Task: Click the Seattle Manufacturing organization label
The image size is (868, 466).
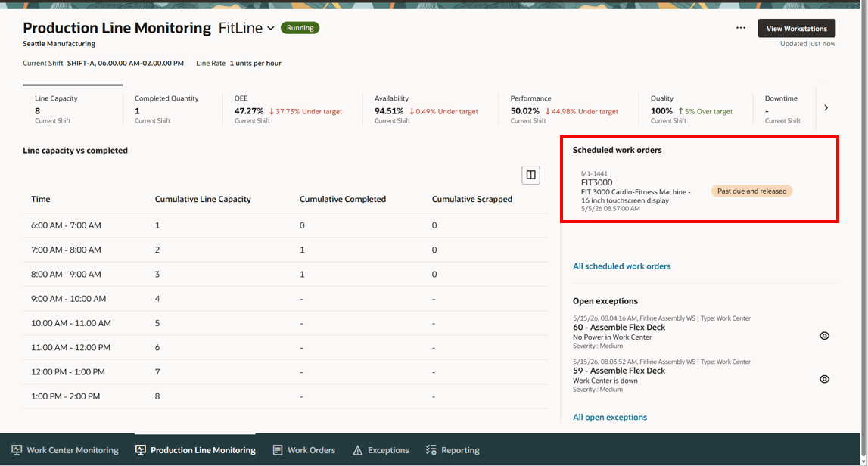Action: (59, 44)
